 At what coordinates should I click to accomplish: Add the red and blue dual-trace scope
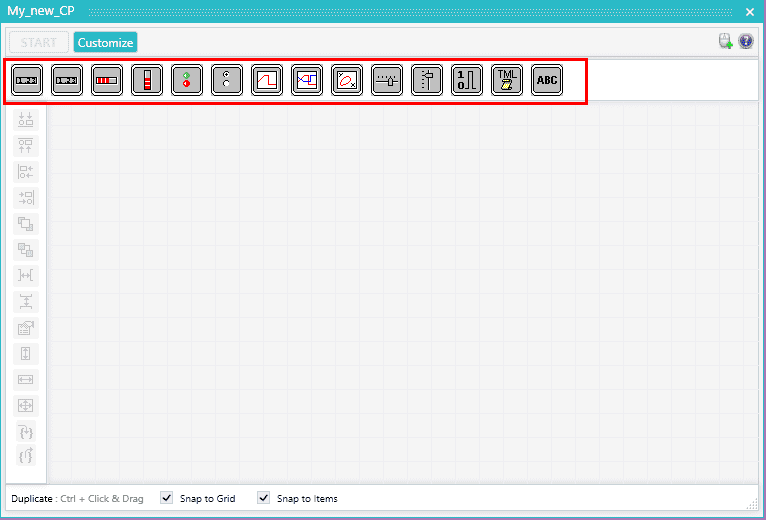tap(307, 80)
